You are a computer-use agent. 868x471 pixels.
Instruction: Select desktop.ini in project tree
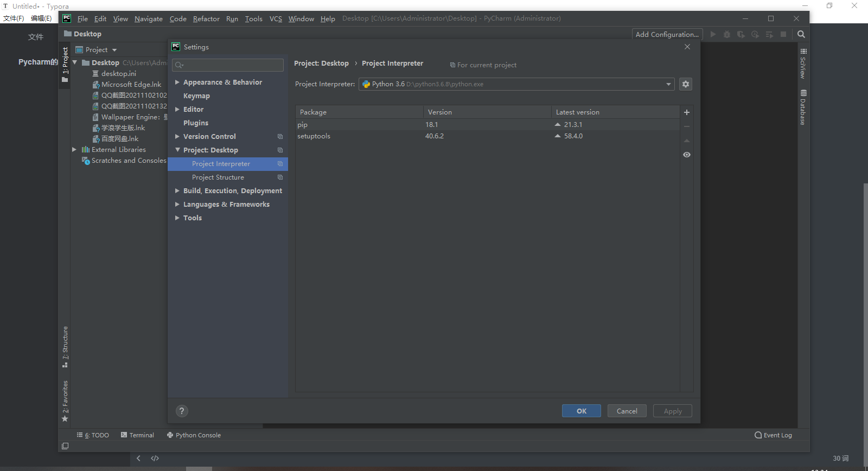(x=118, y=74)
